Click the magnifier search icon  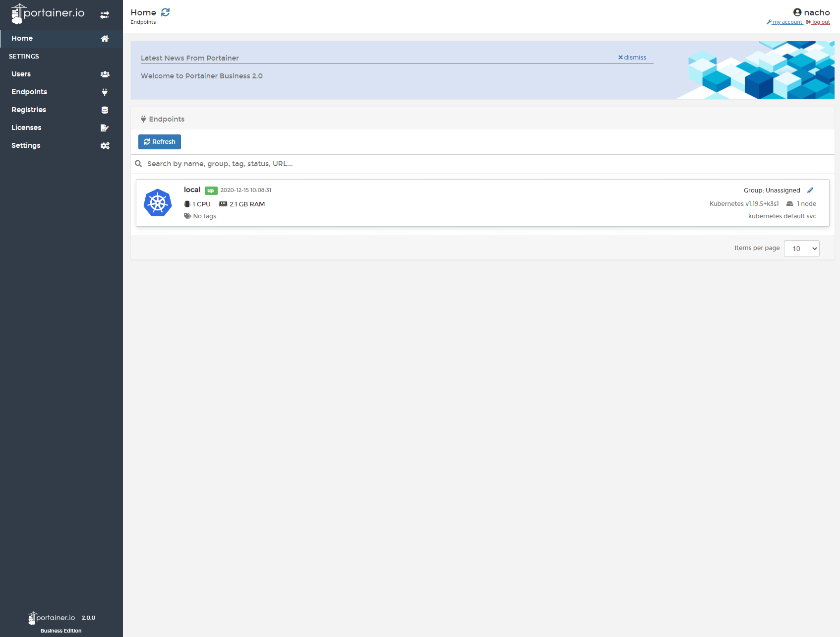138,164
